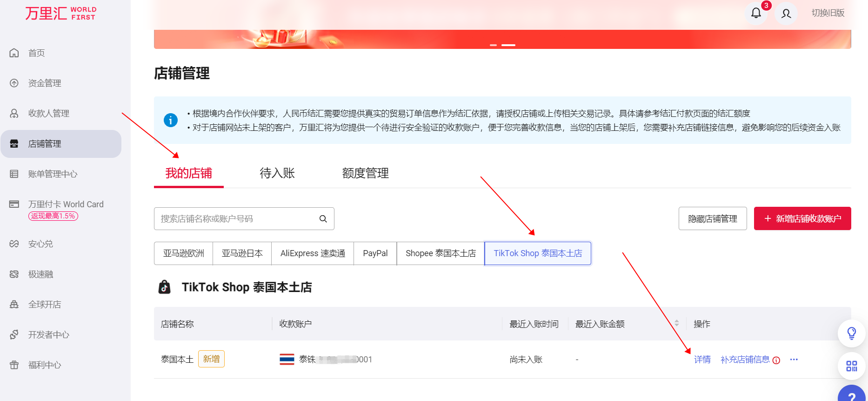
Task: Click the 福利中心 gift icon
Action: click(14, 365)
